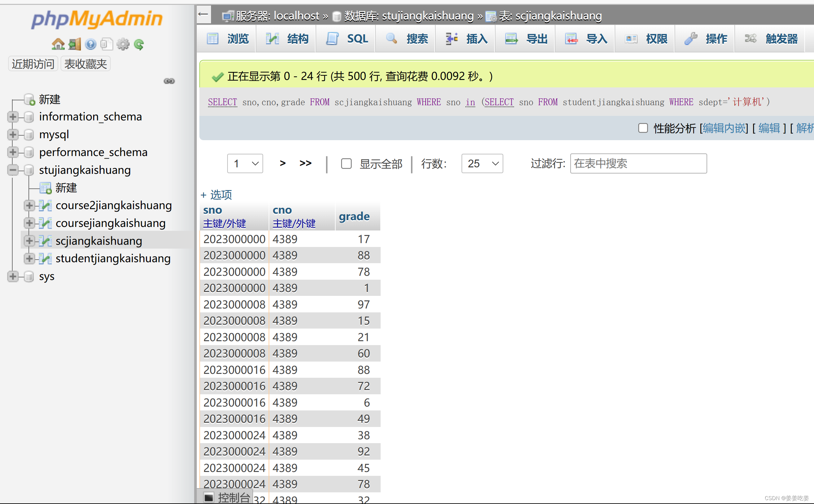Expand the performance_schema database node
Viewport: 814px width, 504px height.
(13, 152)
